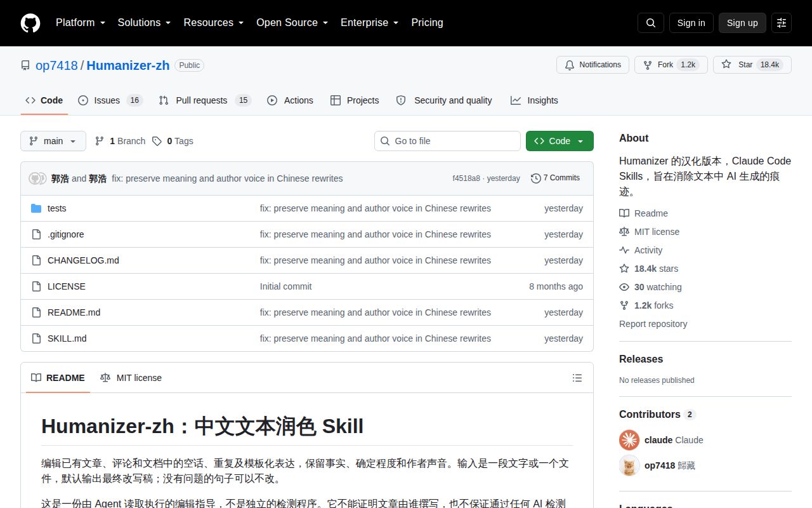Click the op7418 contributor avatar

629,465
